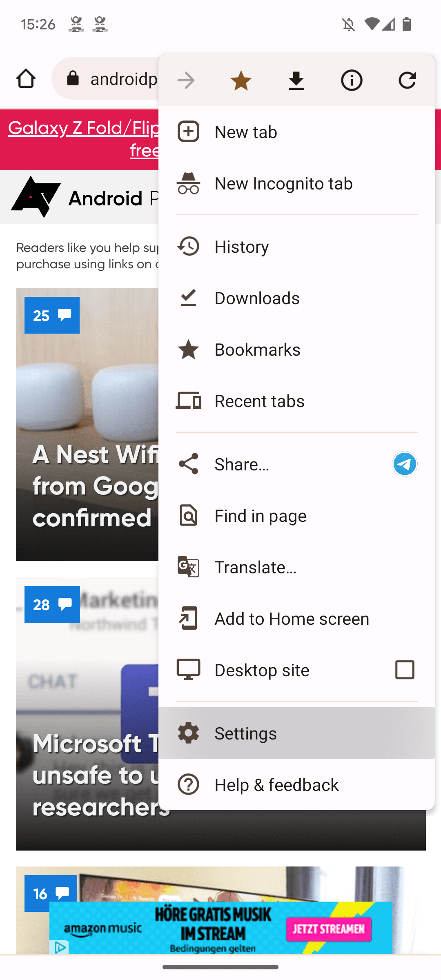Enable the Desktop site checkbox

coord(404,670)
